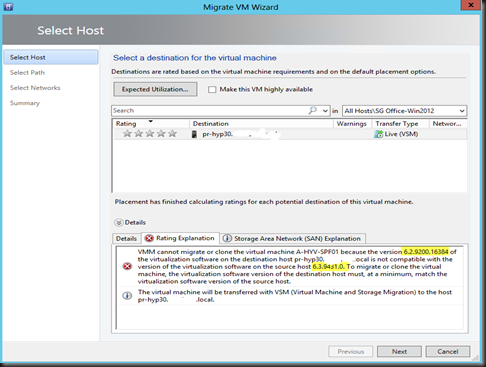Click Select a destination for the virtual machine heading
The width and height of the screenshot is (486, 367).
[x=195, y=58]
